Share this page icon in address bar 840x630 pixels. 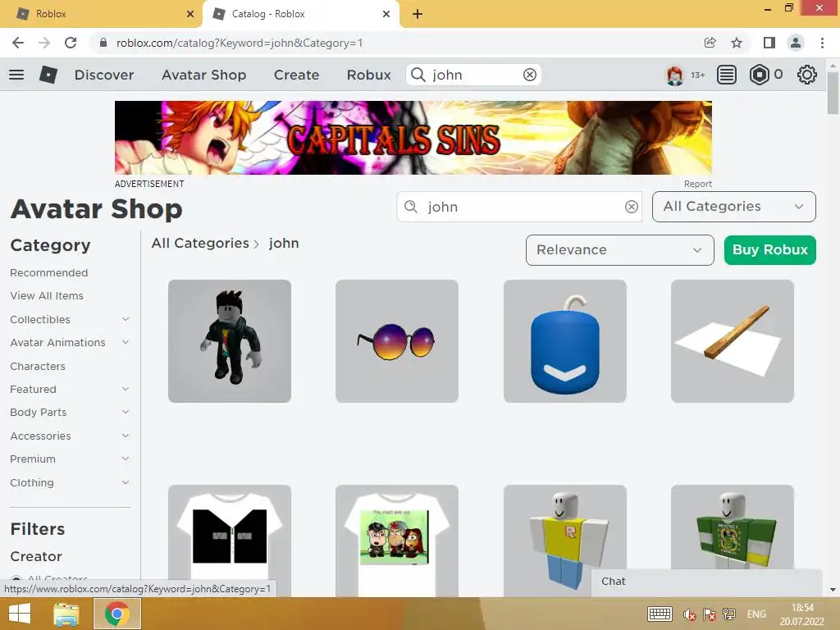(710, 43)
